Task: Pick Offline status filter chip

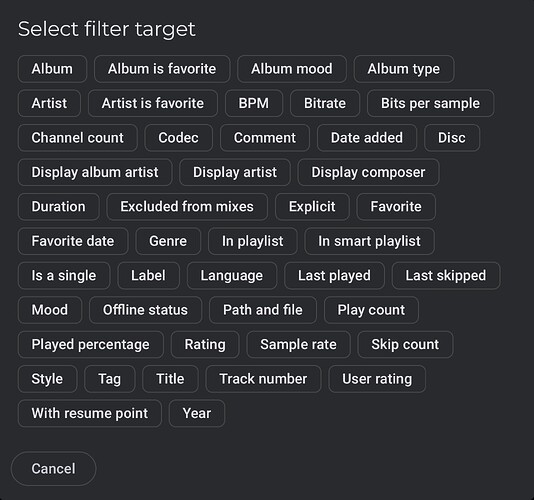Action: click(x=145, y=310)
